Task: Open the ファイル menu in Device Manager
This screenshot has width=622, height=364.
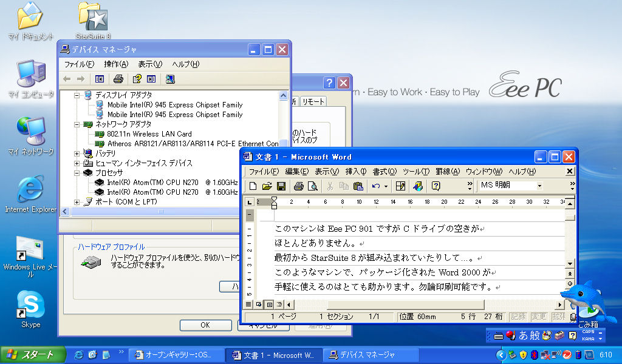Action: click(x=80, y=64)
